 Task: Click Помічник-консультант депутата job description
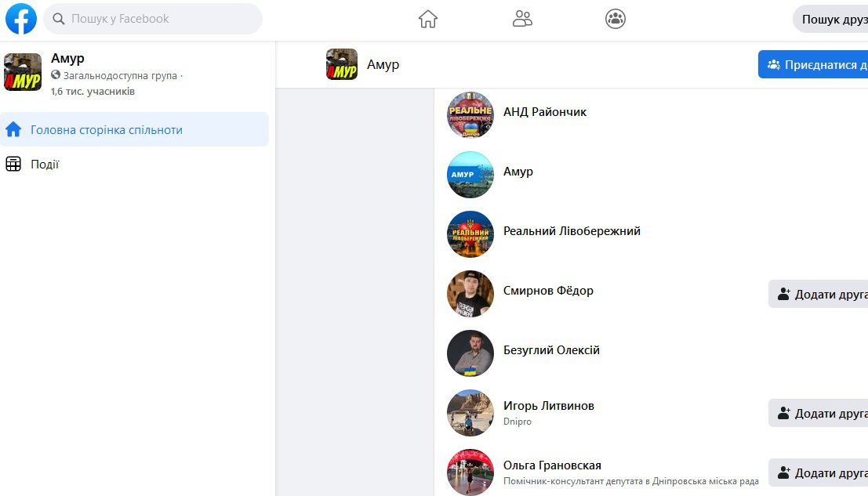click(x=631, y=481)
